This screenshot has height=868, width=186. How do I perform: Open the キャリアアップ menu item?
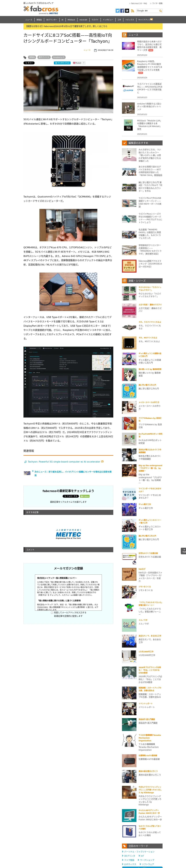click(x=145, y=20)
